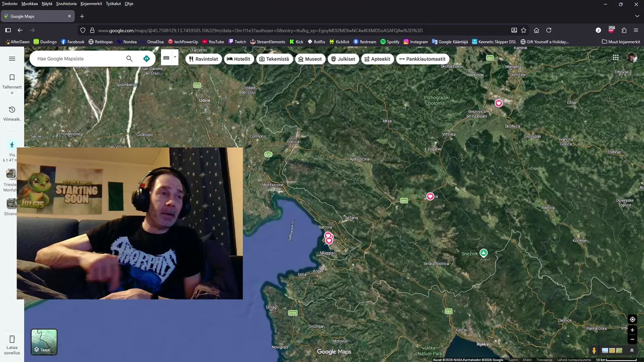Open the Näytä menu
This screenshot has width=644, height=362.
point(47,4)
